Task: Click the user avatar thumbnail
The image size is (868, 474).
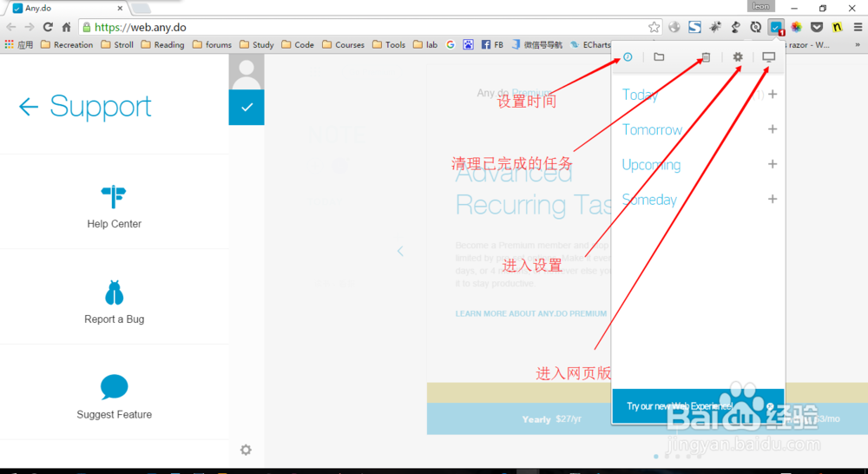Action: (247, 72)
